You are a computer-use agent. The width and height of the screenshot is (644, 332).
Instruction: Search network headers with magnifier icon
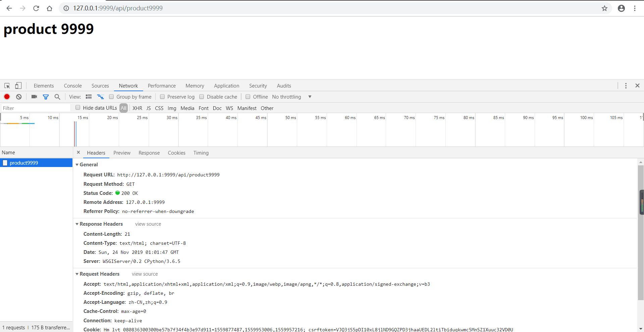pyautogui.click(x=57, y=97)
